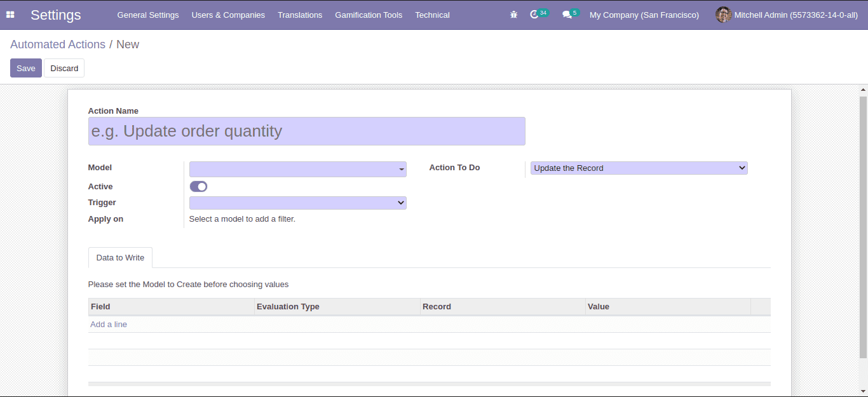Click the 'New' breadcrumb text
868x397 pixels.
(x=128, y=44)
